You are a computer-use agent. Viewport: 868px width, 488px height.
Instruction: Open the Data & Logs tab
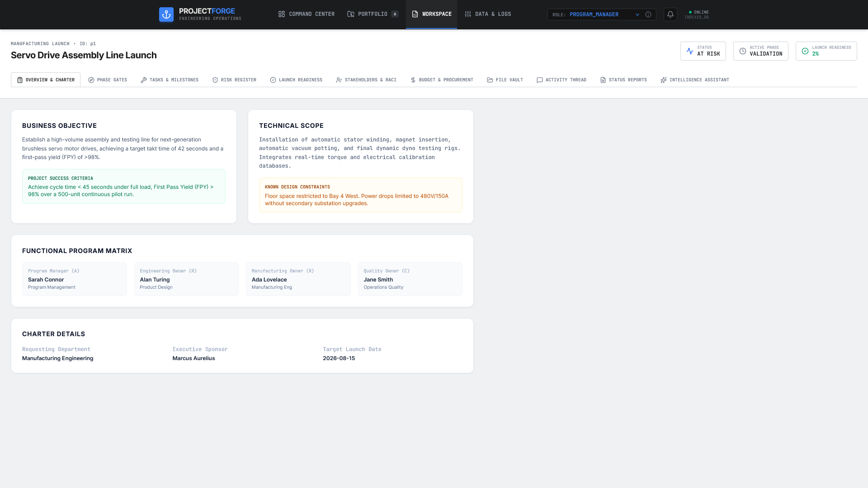488,14
